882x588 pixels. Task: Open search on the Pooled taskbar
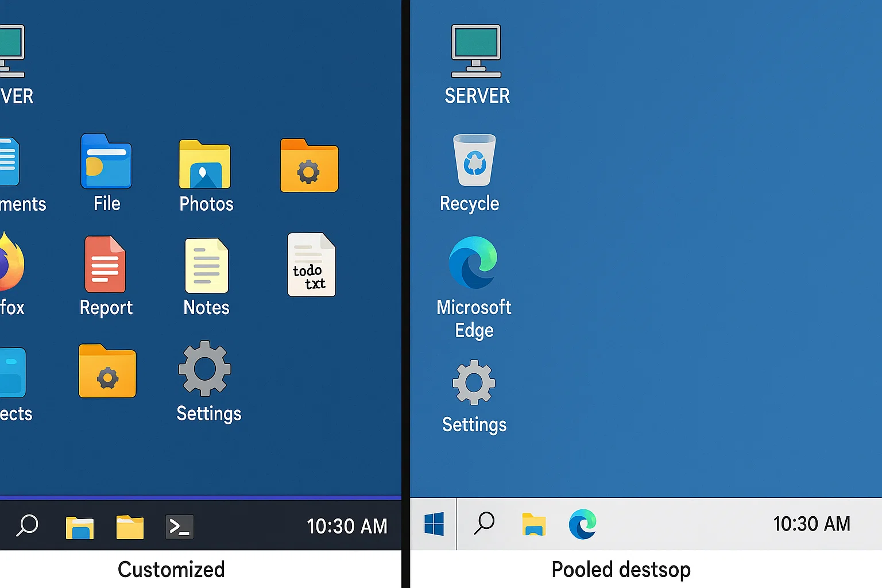click(484, 524)
